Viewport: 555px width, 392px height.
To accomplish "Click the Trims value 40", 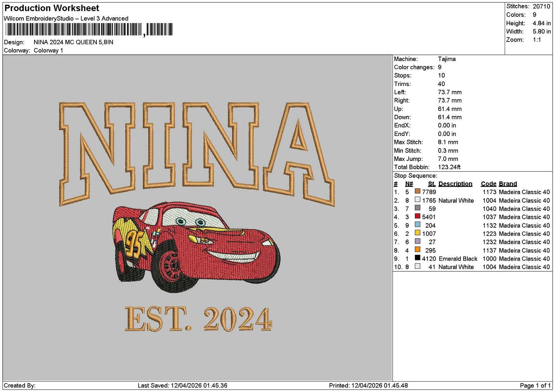I will [441, 84].
